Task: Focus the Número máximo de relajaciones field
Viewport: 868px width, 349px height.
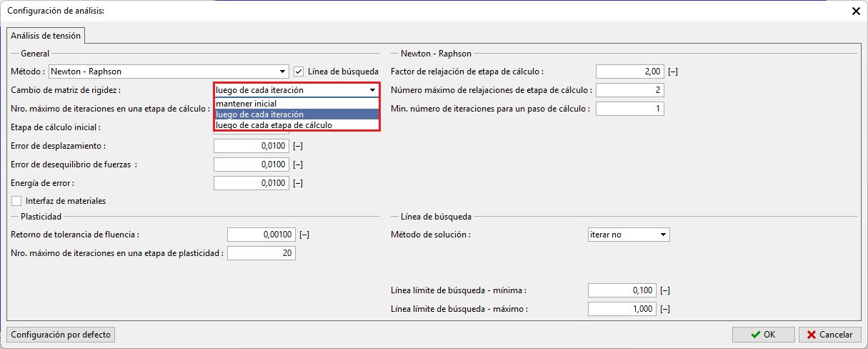Action: pyautogui.click(x=629, y=90)
